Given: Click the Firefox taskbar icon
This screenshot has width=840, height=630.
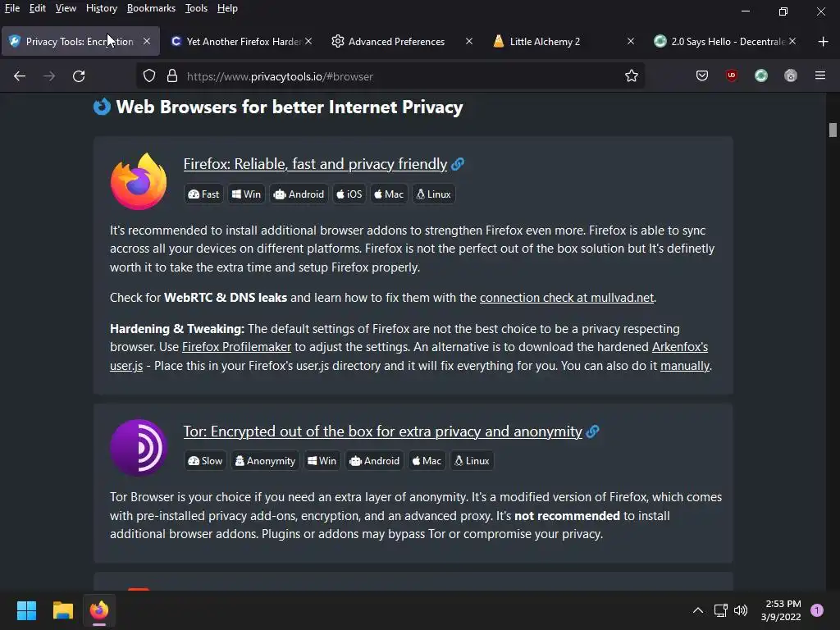Looking at the screenshot, I should tap(99, 610).
